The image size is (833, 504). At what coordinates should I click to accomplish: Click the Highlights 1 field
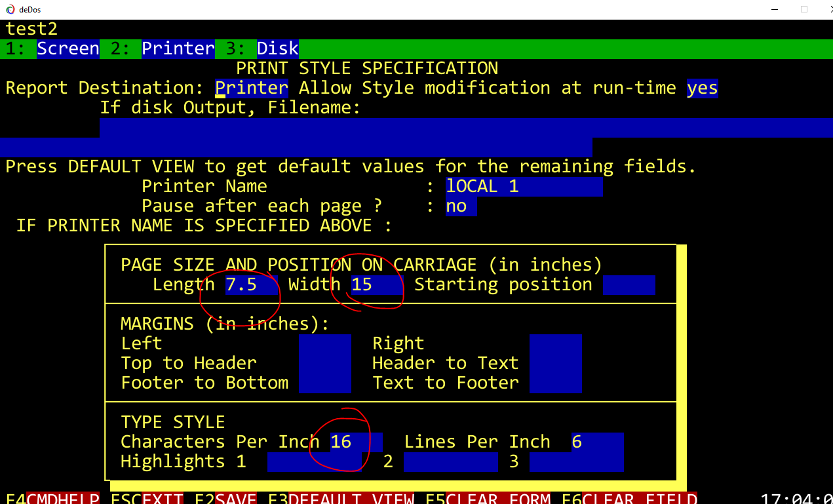pos(315,462)
